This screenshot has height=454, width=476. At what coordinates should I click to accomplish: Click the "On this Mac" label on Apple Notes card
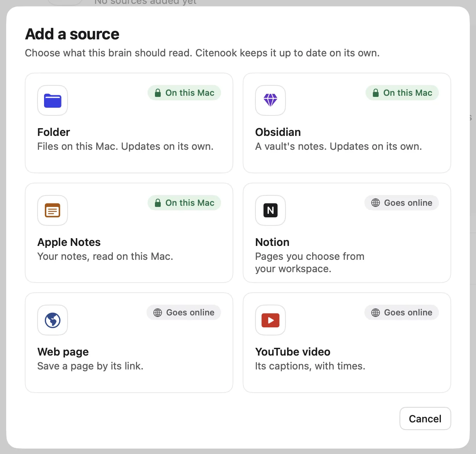(x=190, y=203)
